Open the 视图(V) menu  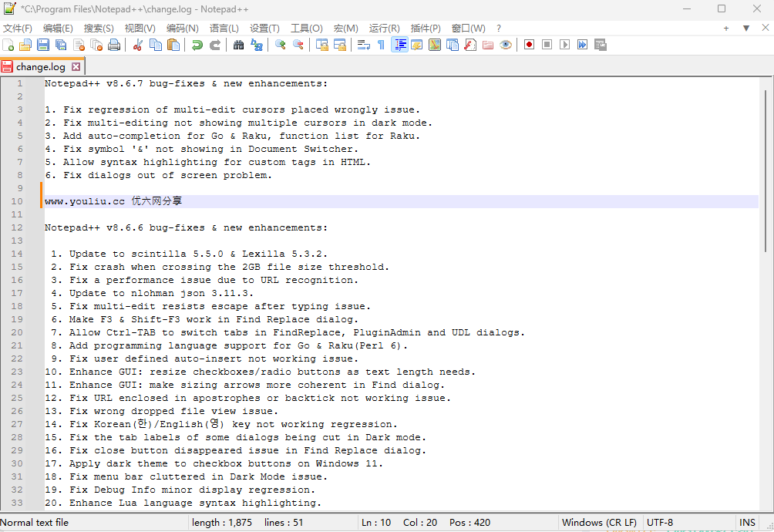[x=140, y=28]
